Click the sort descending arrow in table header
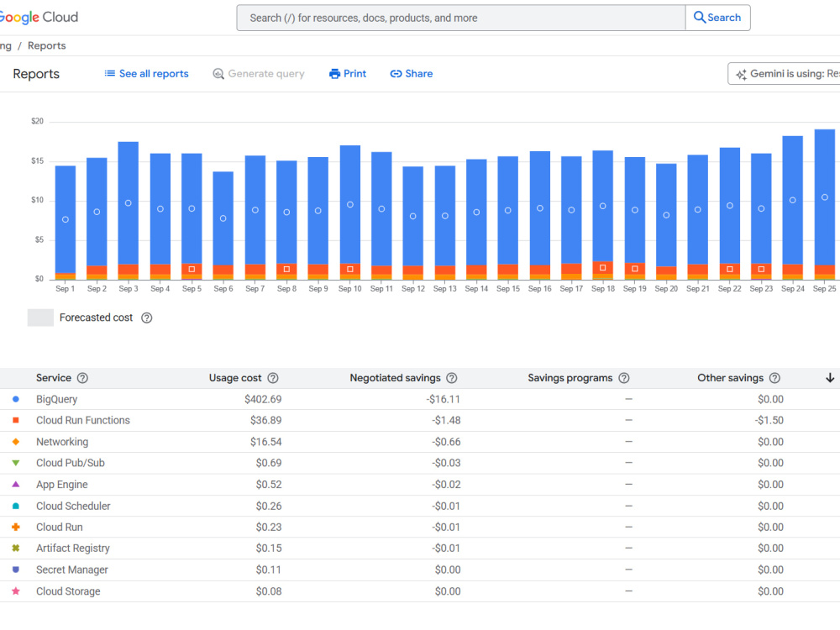 830,378
